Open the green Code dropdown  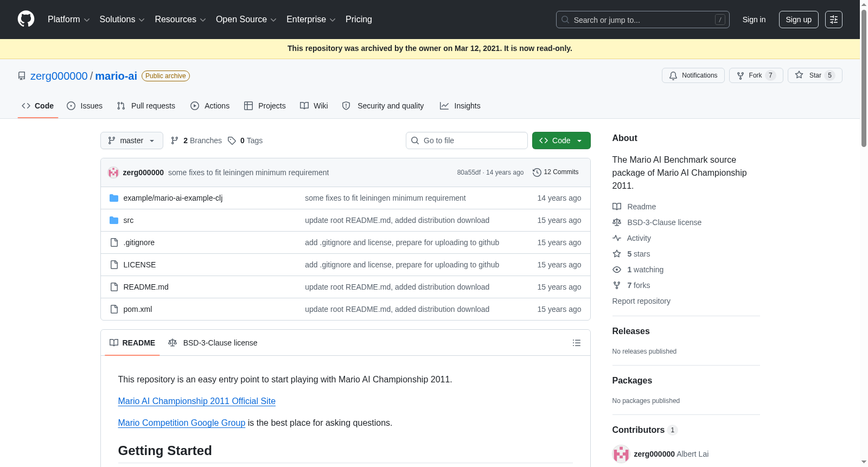pyautogui.click(x=561, y=140)
